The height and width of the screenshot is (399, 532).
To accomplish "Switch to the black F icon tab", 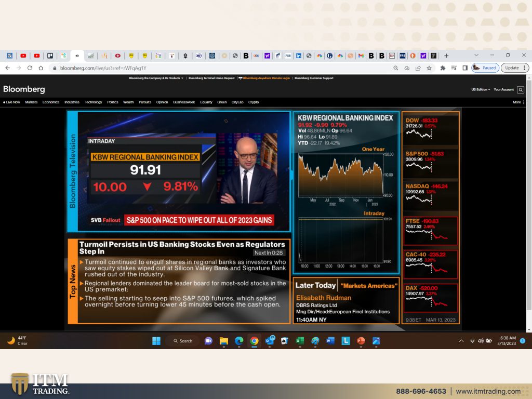I will [x=434, y=56].
